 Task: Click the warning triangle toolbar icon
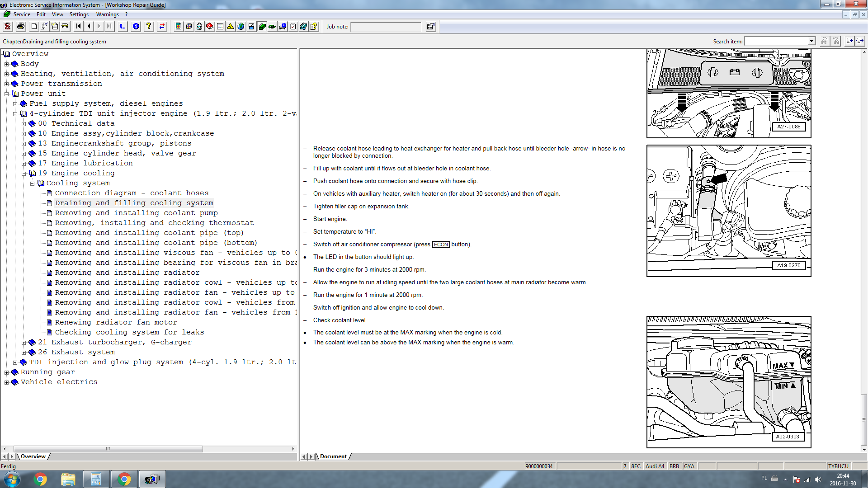tap(231, 26)
